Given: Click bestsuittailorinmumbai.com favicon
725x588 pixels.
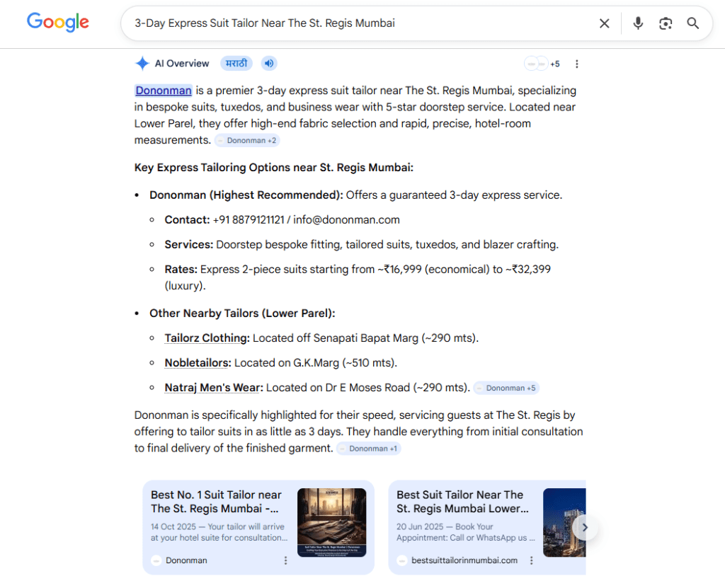Looking at the screenshot, I should (x=402, y=560).
